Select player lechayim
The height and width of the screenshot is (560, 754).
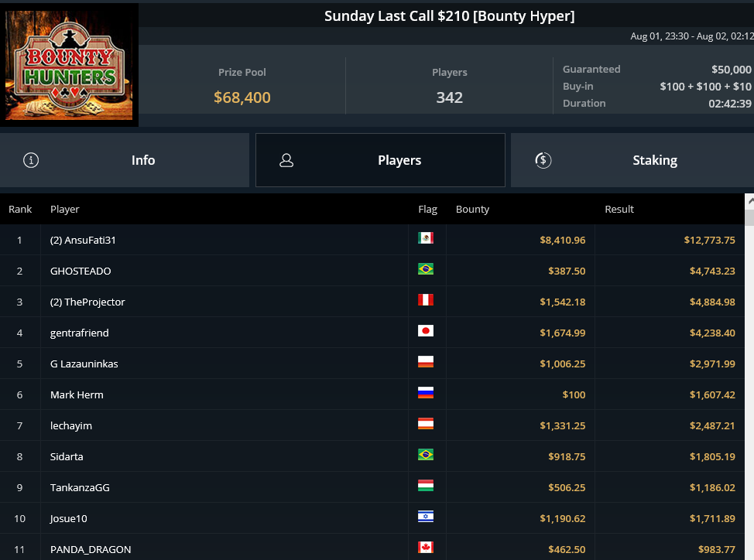pyautogui.click(x=71, y=425)
